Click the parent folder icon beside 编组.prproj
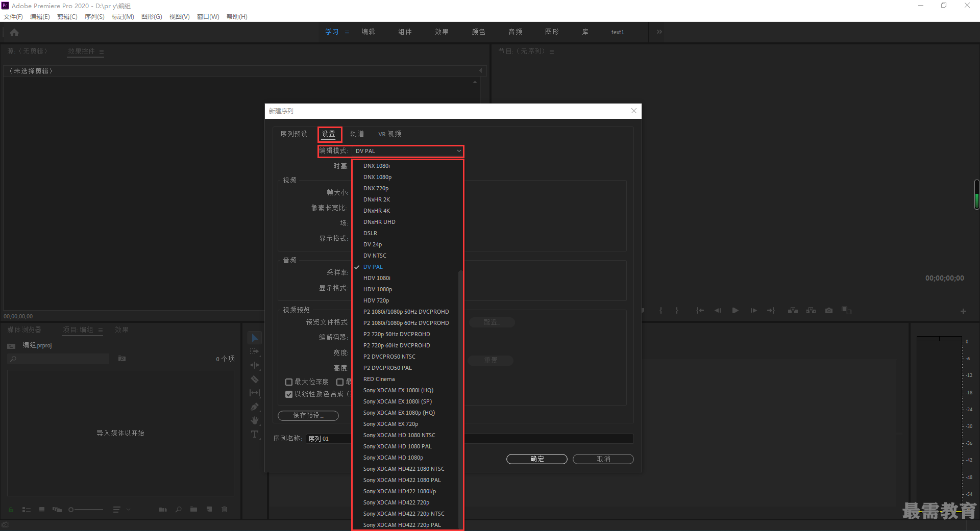 [11, 346]
